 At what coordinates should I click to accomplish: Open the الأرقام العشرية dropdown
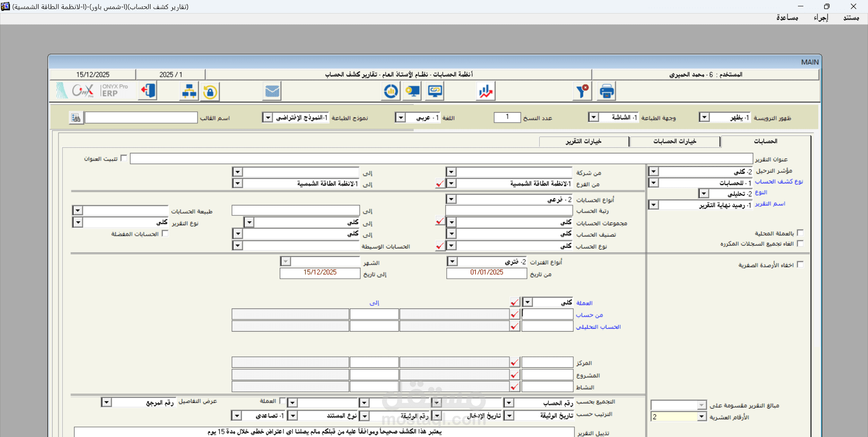point(702,417)
